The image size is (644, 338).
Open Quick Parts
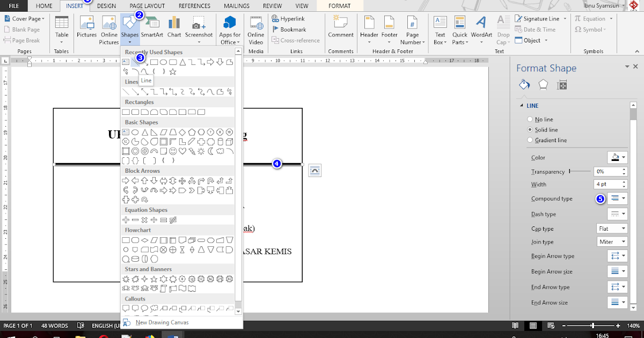459,30
